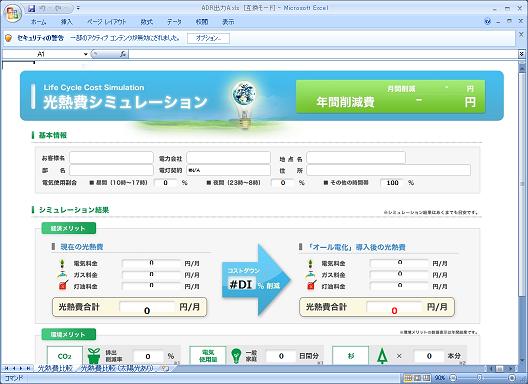
Task: Switch to Normal view in status bar
Action: click(408, 378)
